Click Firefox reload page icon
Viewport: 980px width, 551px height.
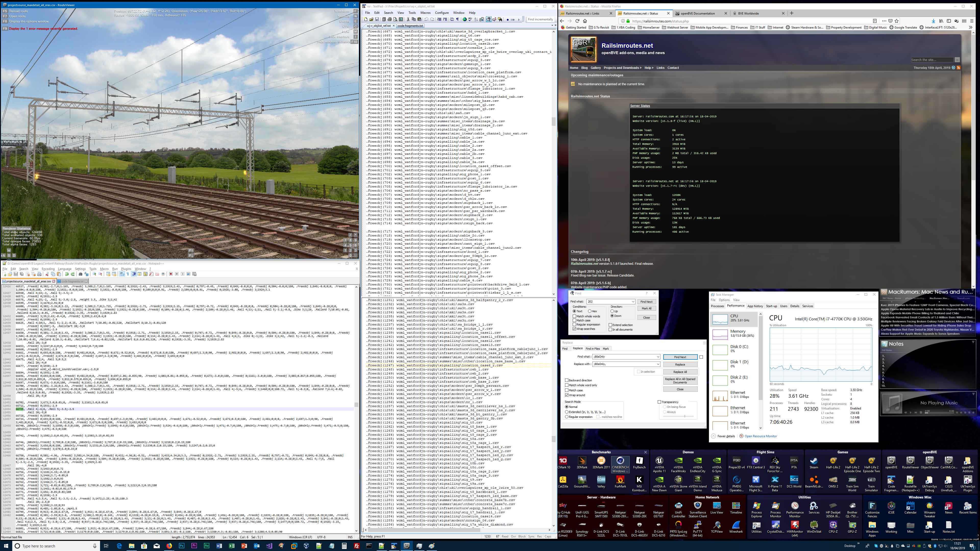(577, 21)
